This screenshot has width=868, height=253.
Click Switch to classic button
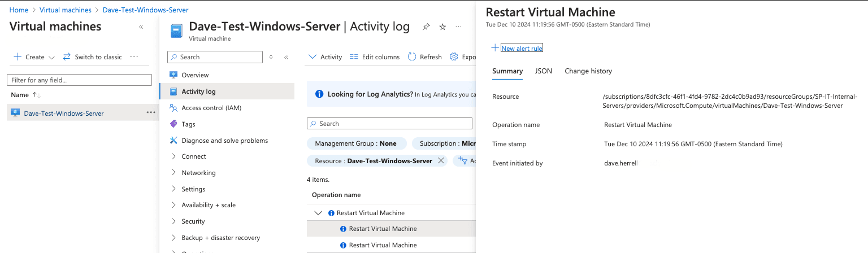(x=92, y=57)
